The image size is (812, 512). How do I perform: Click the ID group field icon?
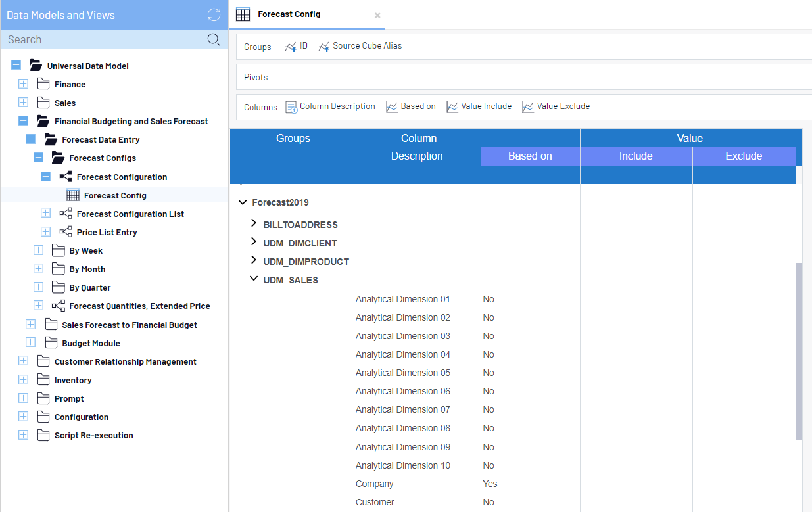point(291,47)
